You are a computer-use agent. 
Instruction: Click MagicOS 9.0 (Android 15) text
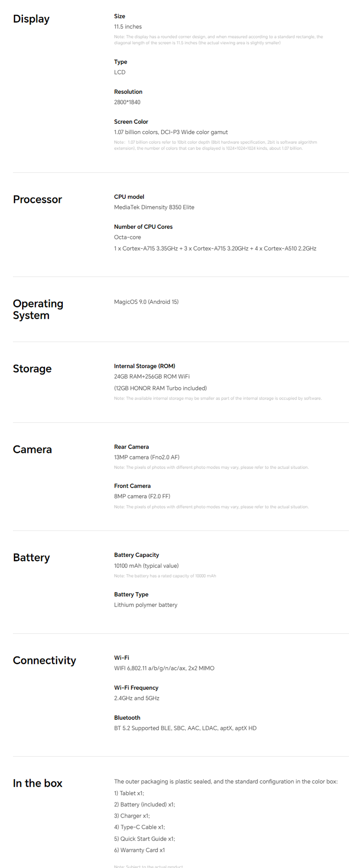pyautogui.click(x=146, y=302)
